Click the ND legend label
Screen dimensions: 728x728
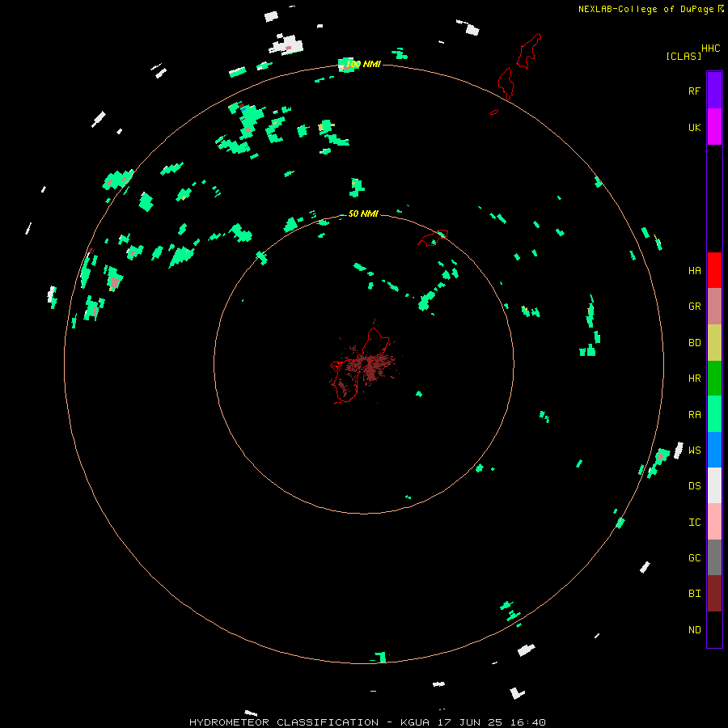pyautogui.click(x=694, y=630)
